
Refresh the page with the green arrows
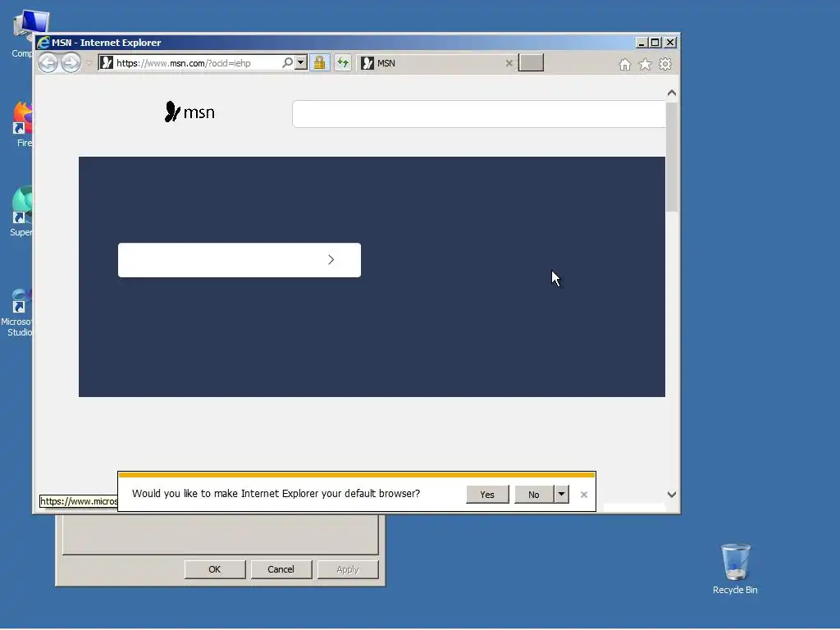click(343, 62)
